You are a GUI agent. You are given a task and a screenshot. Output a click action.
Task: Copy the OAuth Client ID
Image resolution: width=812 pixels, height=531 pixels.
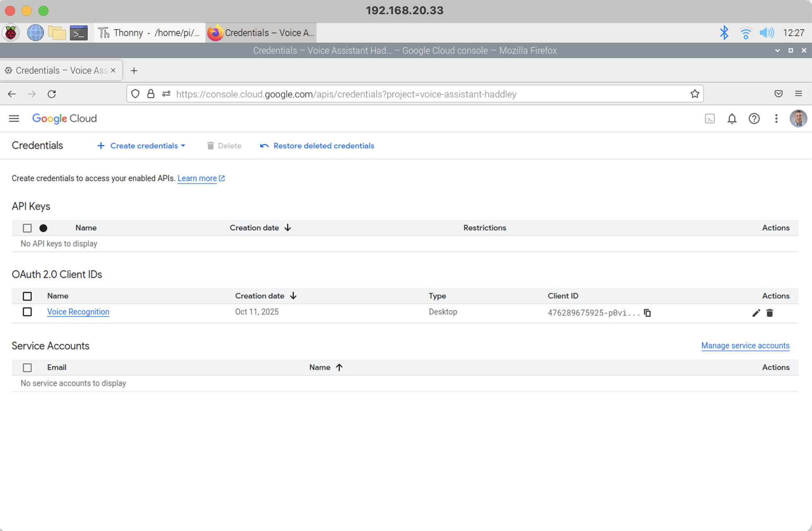tap(647, 313)
